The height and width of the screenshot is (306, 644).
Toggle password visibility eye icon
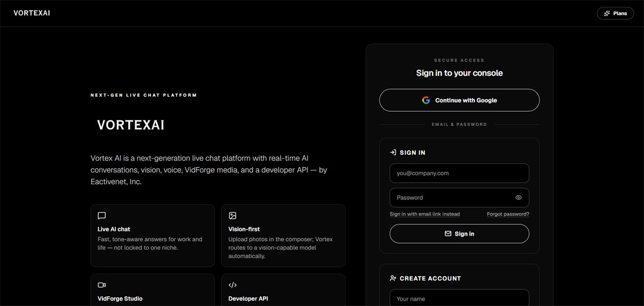[518, 198]
